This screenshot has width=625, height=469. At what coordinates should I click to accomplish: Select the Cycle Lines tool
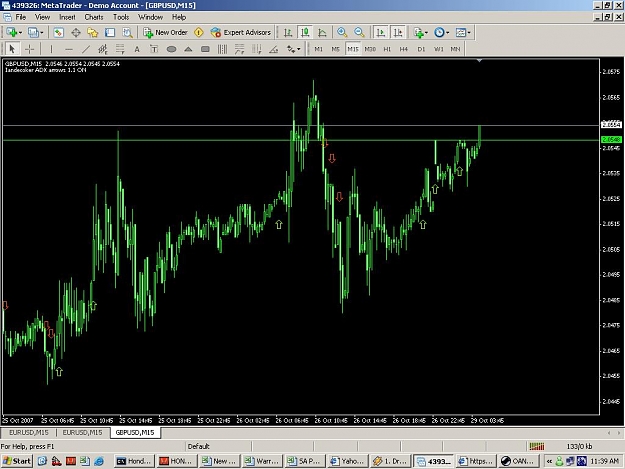click(x=222, y=49)
